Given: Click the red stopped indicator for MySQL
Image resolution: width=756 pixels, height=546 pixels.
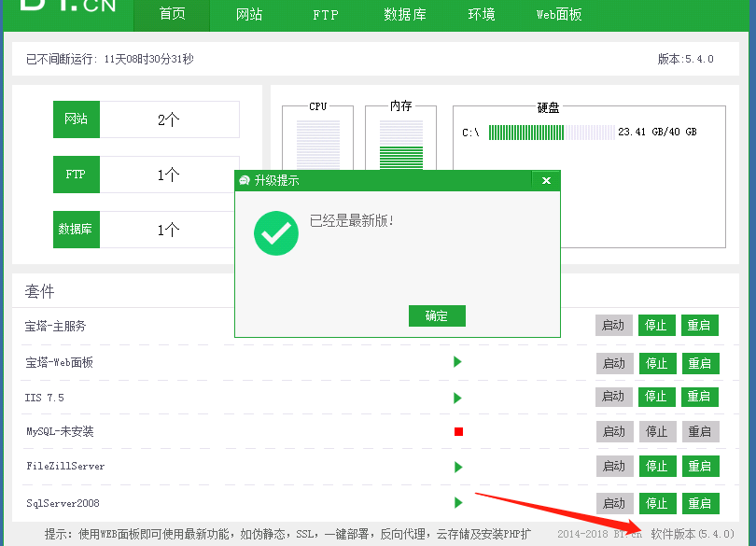Looking at the screenshot, I should pos(458,432).
